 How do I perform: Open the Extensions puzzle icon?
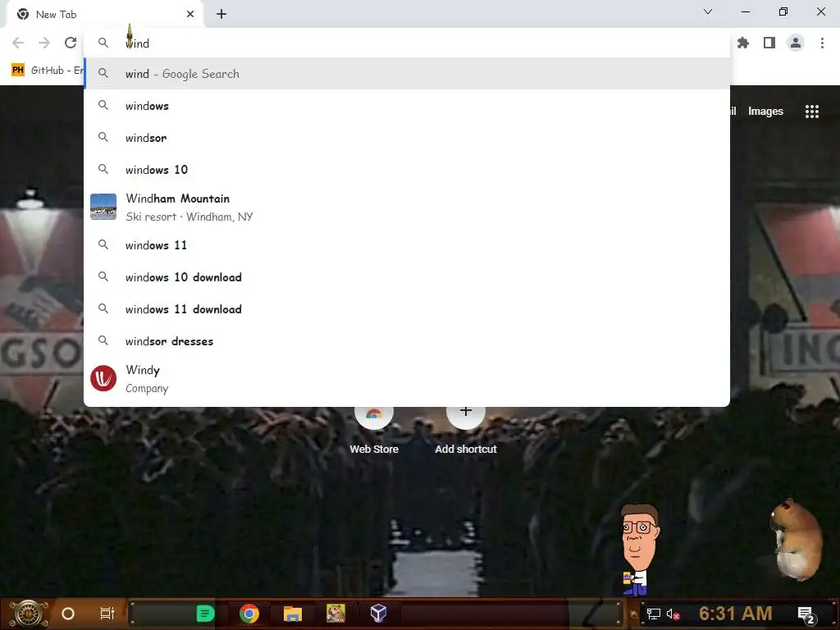click(x=743, y=43)
